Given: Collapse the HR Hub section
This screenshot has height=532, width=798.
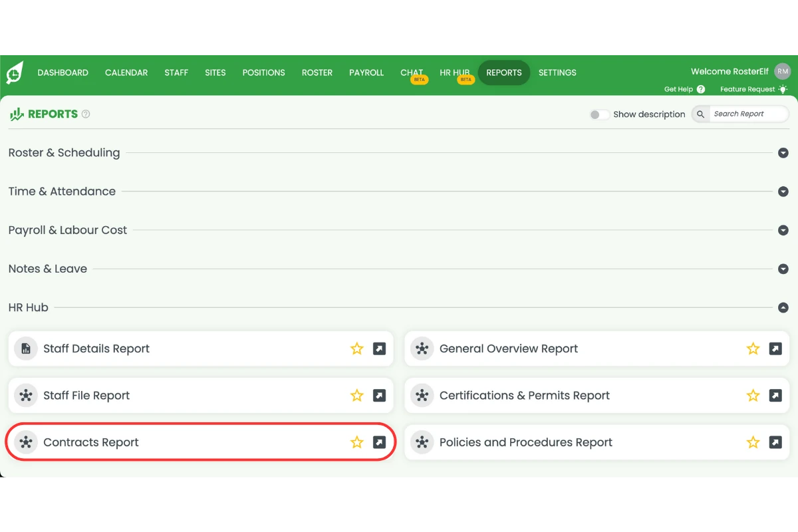Looking at the screenshot, I should [x=783, y=308].
